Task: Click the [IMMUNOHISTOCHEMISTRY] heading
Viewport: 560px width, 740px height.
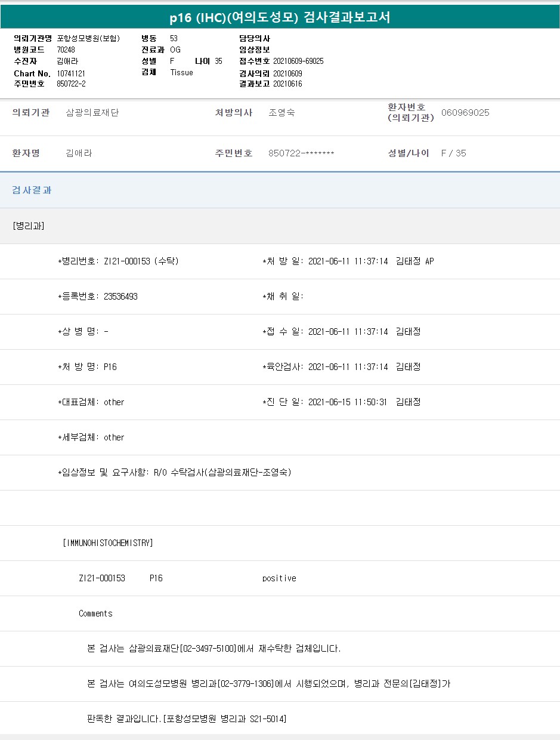Action: [108, 543]
